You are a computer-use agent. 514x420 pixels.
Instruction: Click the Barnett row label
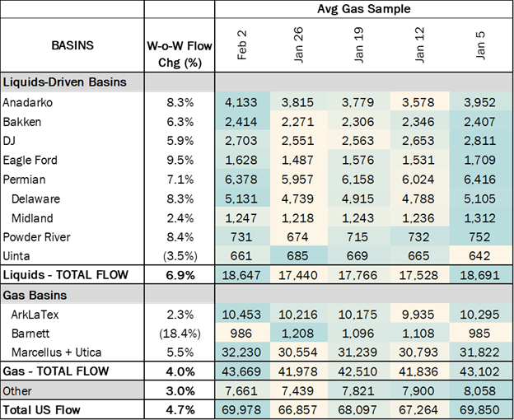click(x=30, y=334)
